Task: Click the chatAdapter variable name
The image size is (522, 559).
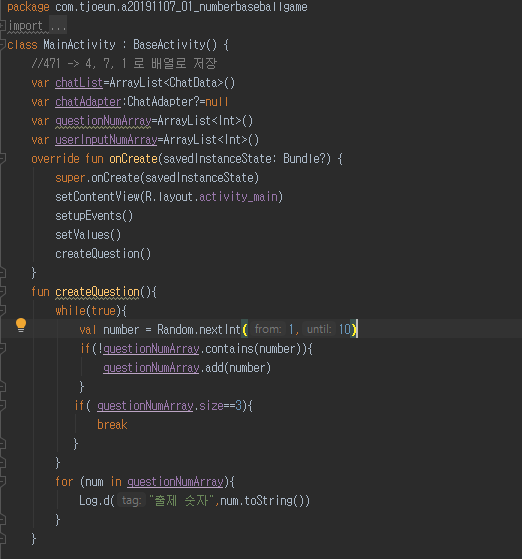Action: click(x=88, y=102)
